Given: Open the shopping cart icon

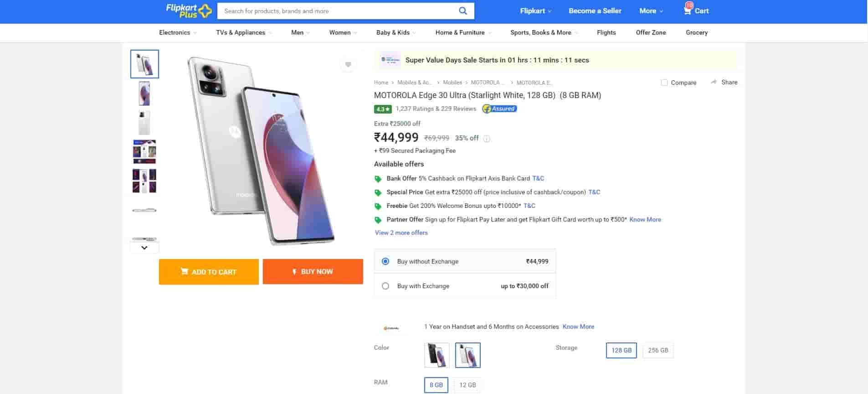Looking at the screenshot, I should (x=687, y=10).
